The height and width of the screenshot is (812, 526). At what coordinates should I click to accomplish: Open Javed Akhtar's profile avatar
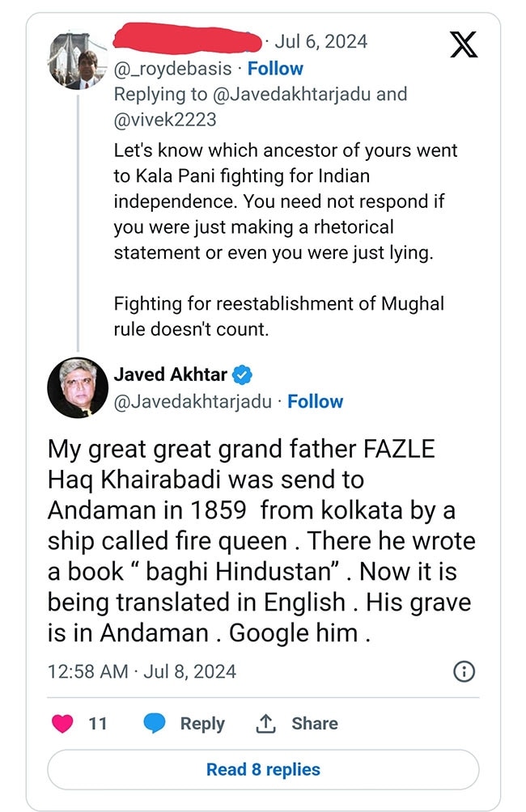(78, 386)
